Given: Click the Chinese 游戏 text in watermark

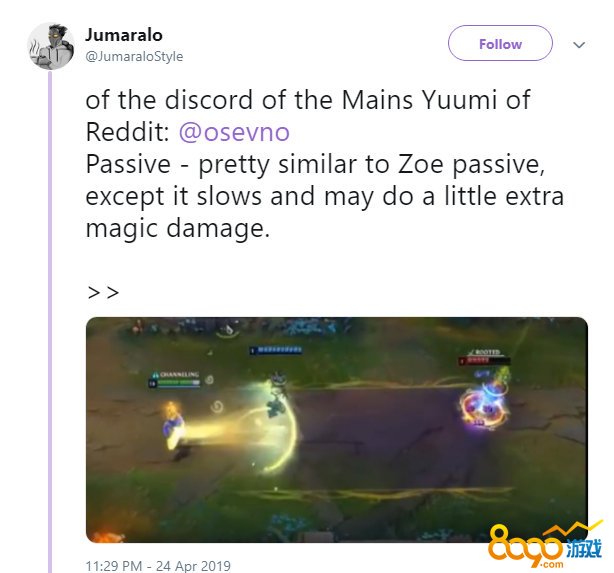Looking at the screenshot, I should pos(584,548).
